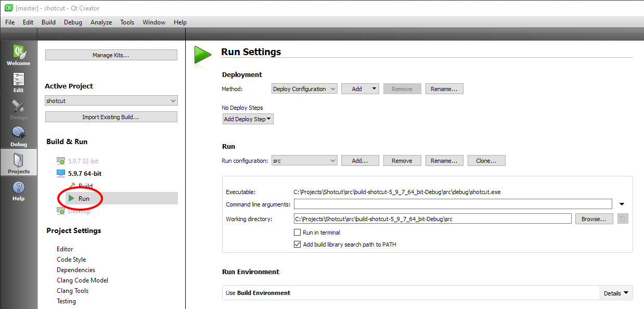
Task: Open the Deploy Configuration method dropdown
Action: pyautogui.click(x=304, y=89)
